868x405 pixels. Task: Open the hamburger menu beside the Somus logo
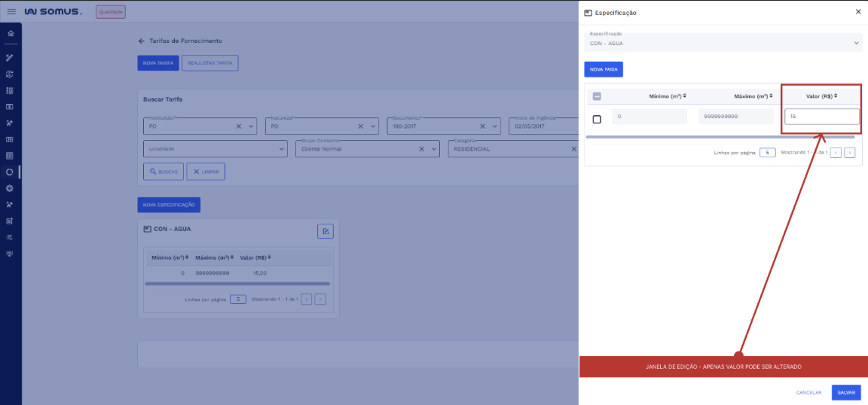click(11, 11)
